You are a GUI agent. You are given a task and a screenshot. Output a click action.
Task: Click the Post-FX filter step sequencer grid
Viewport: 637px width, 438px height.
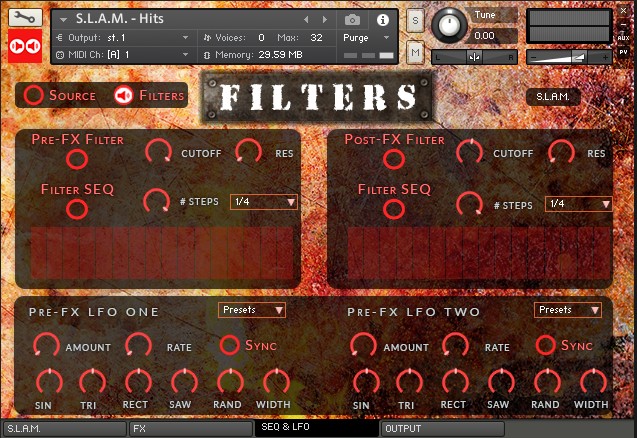tap(479, 252)
